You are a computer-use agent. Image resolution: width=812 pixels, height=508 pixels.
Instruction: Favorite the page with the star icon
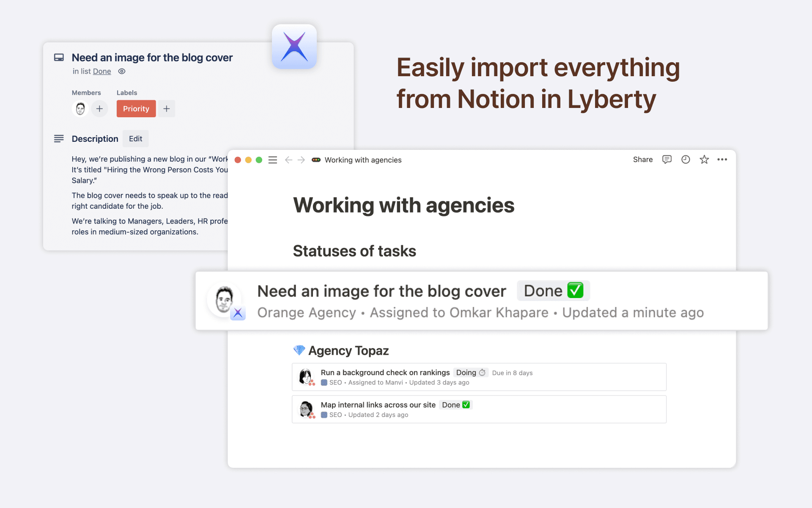[x=704, y=160]
